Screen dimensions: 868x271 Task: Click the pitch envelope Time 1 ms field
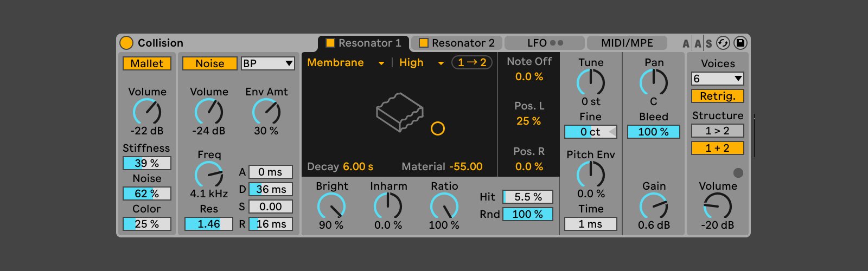591,224
